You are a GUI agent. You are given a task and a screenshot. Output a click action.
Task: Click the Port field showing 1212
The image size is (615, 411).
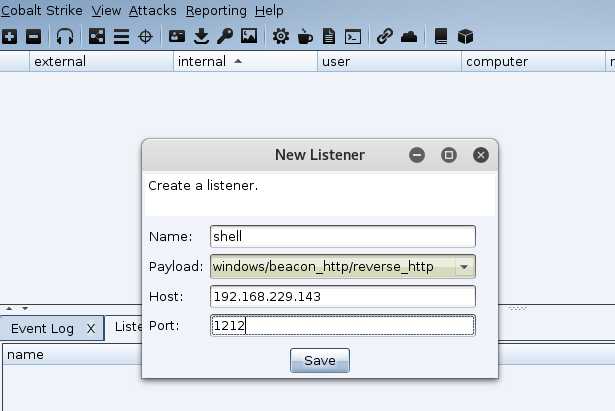(343, 326)
